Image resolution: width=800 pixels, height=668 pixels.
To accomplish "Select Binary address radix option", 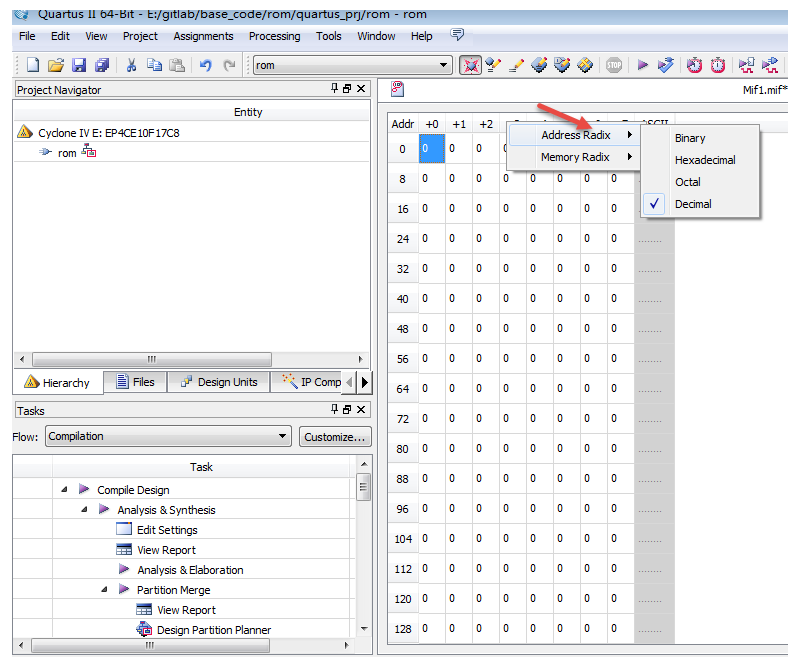I will click(700, 138).
